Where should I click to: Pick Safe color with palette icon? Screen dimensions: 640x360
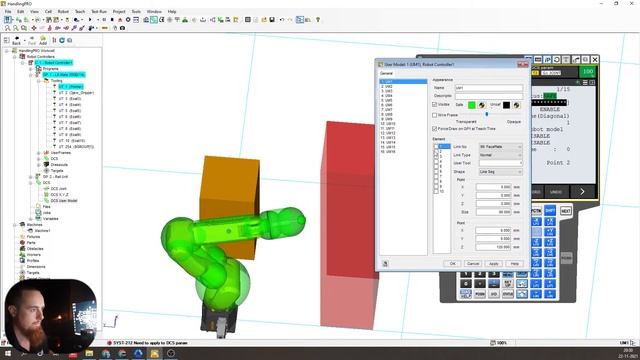482,105
